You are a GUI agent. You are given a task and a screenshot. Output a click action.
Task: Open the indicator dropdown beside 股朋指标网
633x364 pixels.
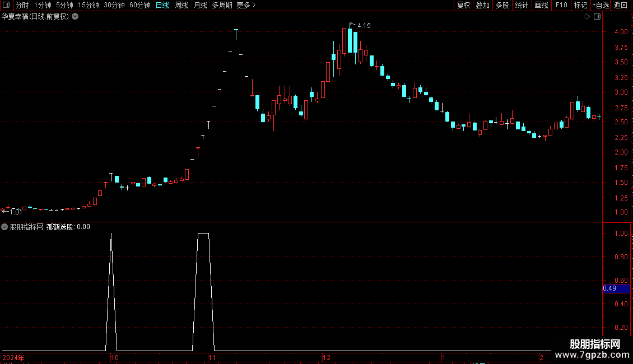(4, 227)
